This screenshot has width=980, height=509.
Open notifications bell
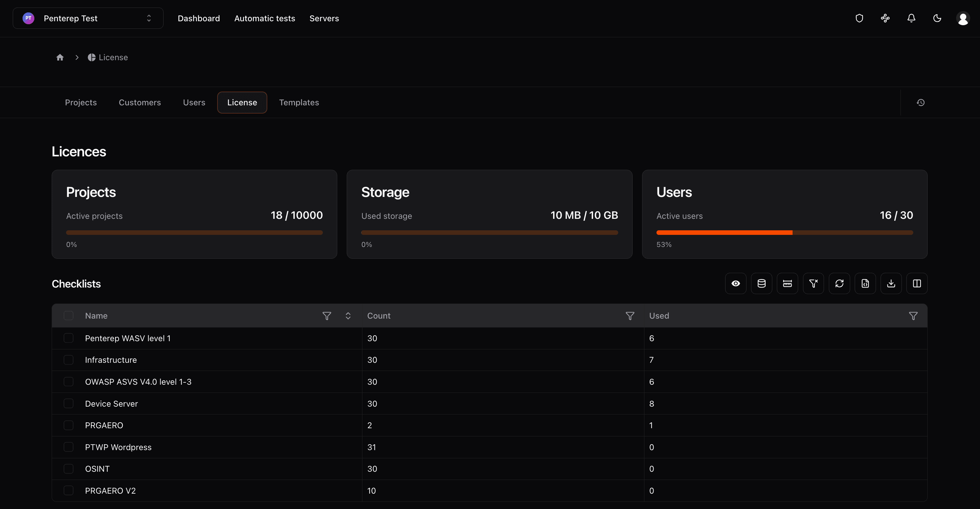pos(911,18)
